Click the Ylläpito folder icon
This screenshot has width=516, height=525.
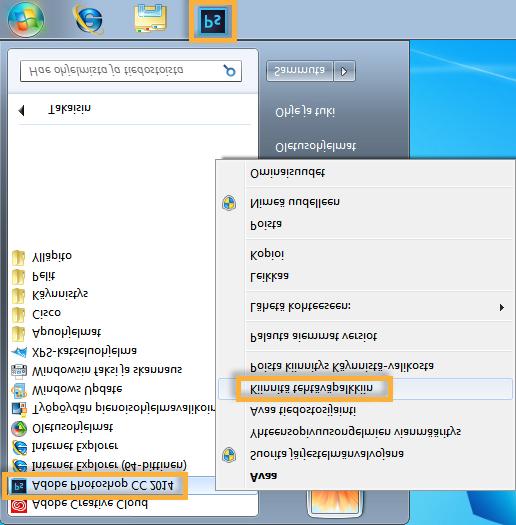18,257
